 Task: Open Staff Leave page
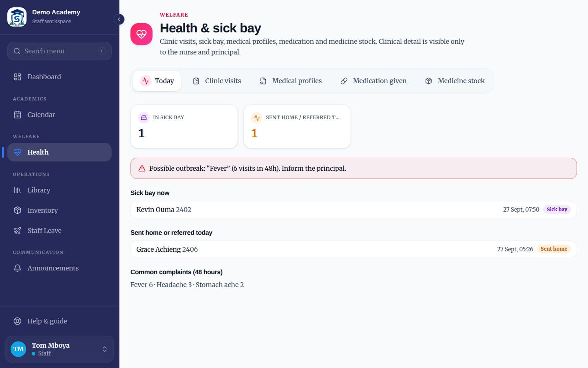coord(59,231)
